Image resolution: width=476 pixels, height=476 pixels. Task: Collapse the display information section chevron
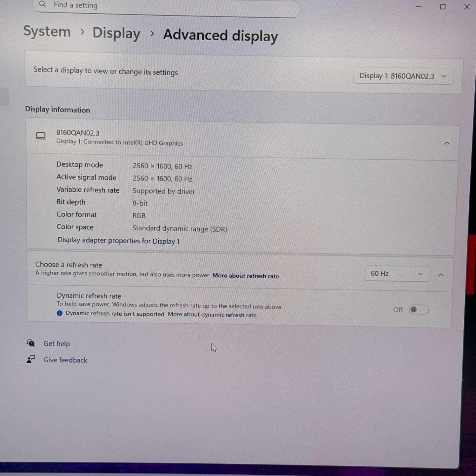click(x=447, y=143)
